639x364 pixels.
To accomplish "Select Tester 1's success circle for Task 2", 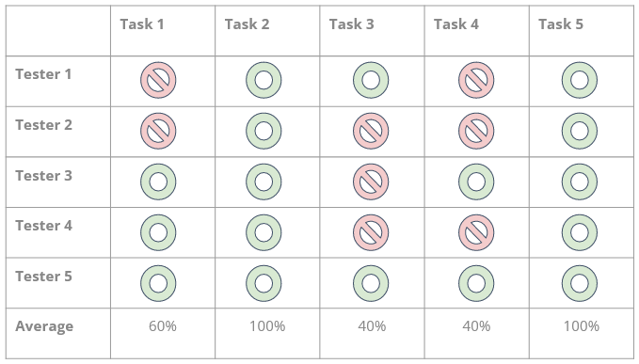I will click(x=264, y=80).
